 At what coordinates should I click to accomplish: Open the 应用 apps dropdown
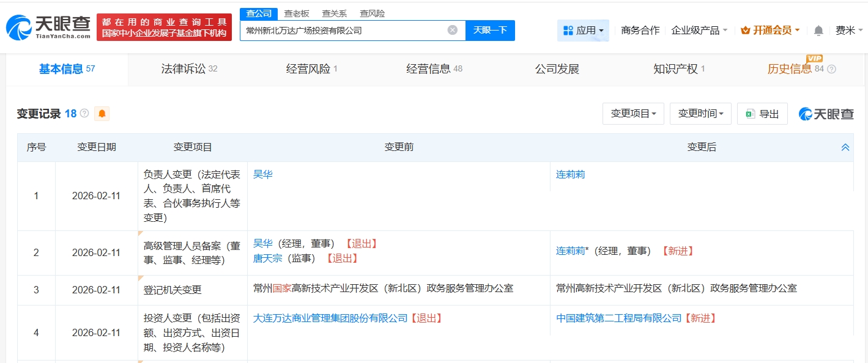583,31
